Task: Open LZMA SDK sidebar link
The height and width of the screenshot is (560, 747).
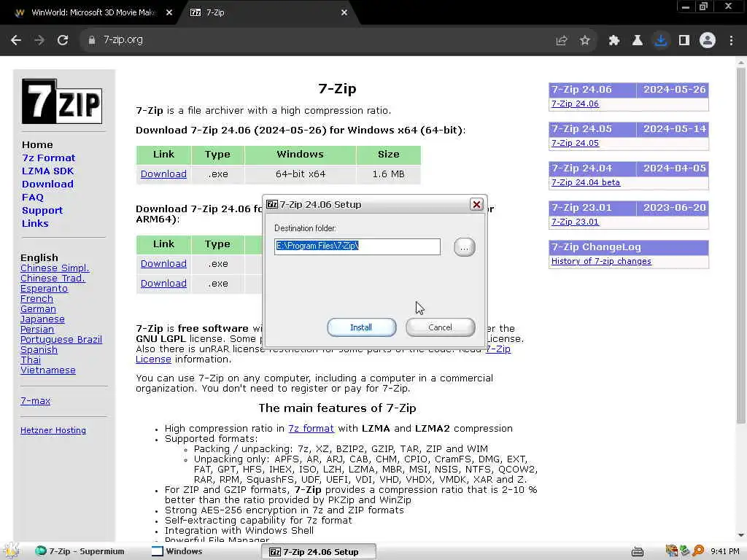Action: (47, 171)
